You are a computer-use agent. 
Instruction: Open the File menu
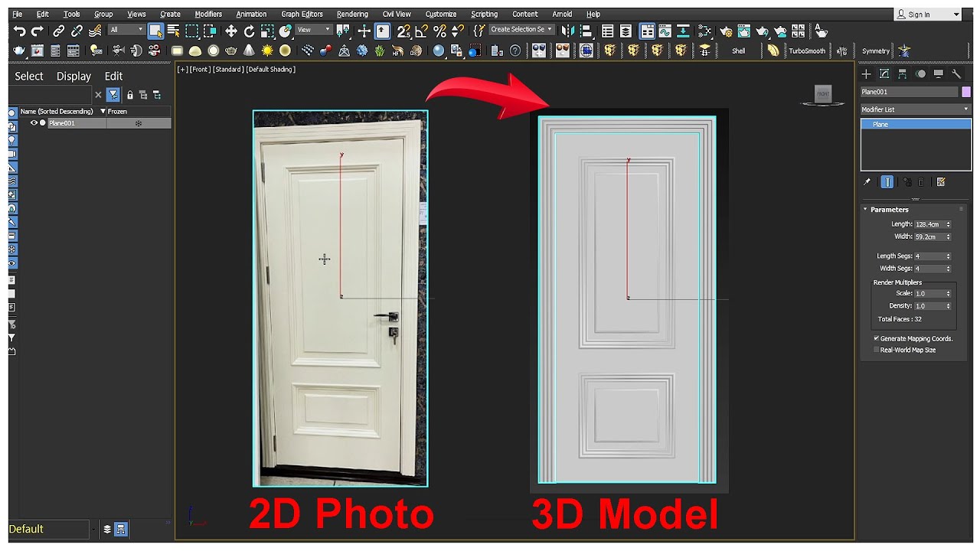click(x=17, y=14)
